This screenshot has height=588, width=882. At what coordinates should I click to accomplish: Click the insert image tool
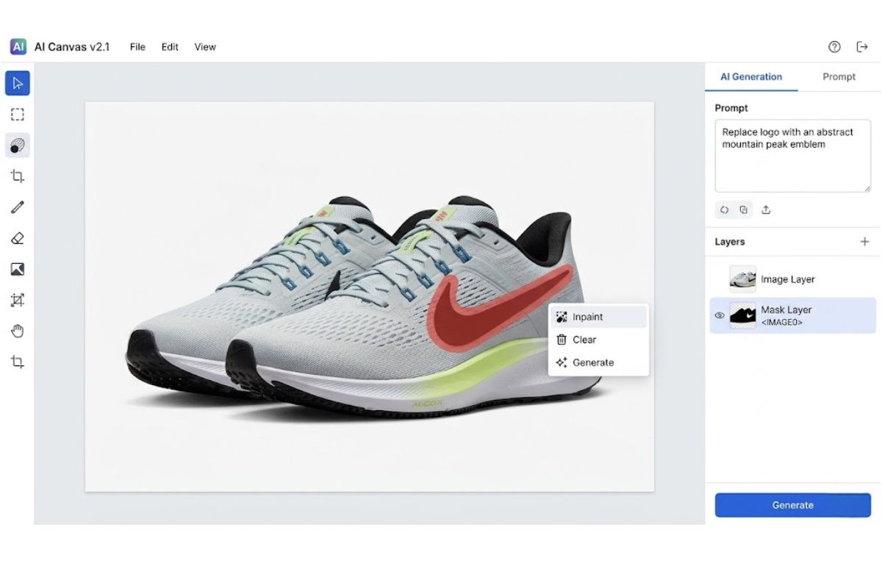18,269
